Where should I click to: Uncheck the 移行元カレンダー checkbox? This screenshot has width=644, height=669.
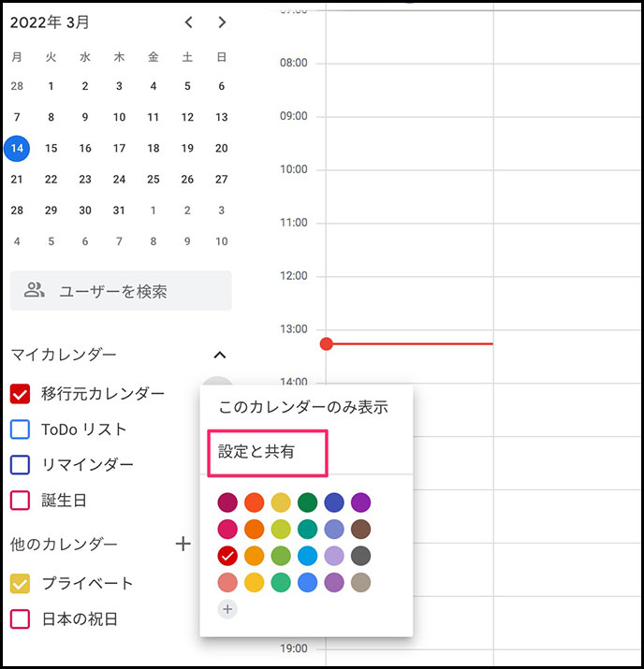(20, 393)
